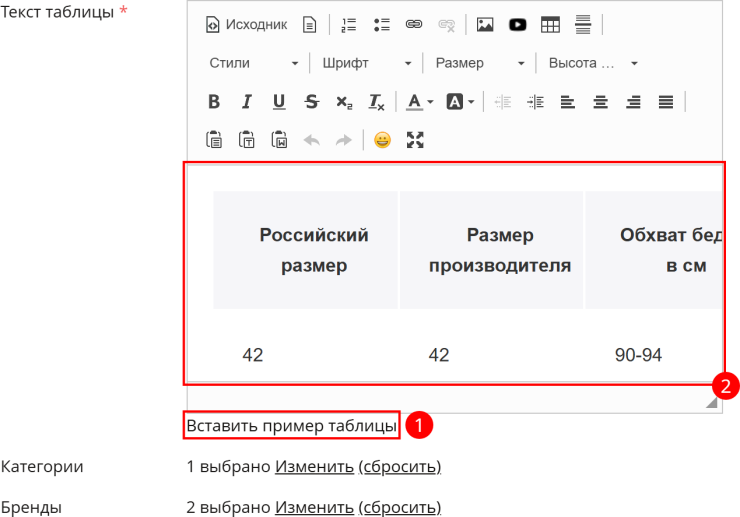Insert a table

tap(550, 25)
